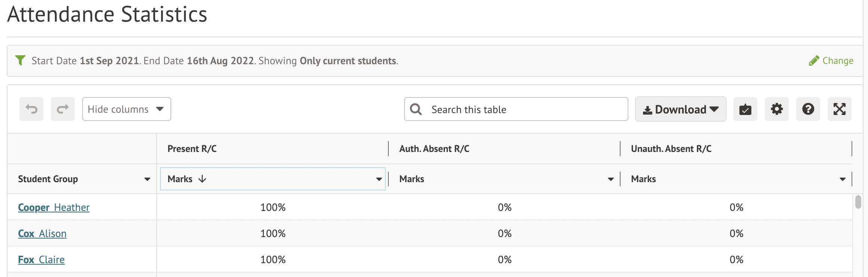Click the briefcase checkmark icon
This screenshot has width=868, height=277.
[745, 109]
